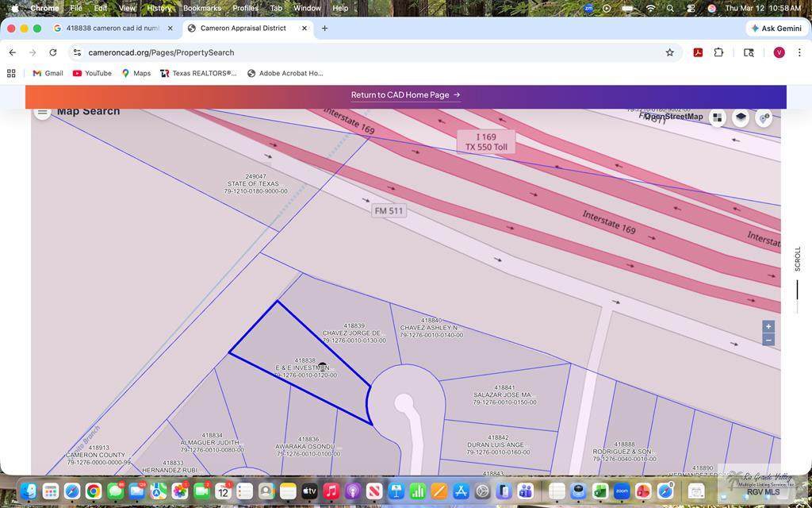Click the I 169 TX 550 Toll label
Image resolution: width=812 pixels, height=508 pixels.
tap(486, 142)
